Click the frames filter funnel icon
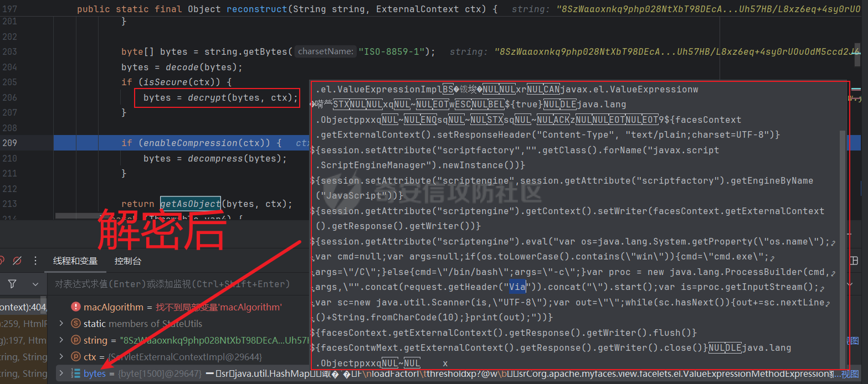Image resolution: width=868 pixels, height=384 pixels. [12, 284]
